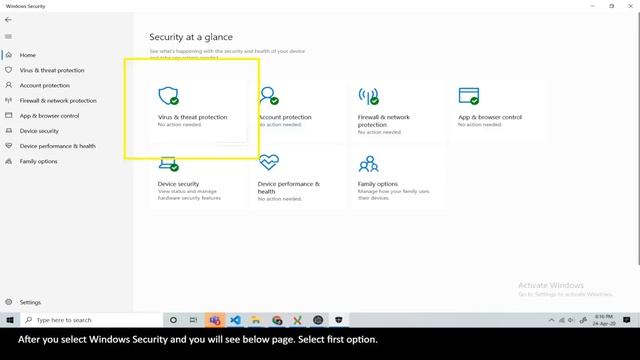The height and width of the screenshot is (360, 640).
Task: Click the network tray icon
Action: point(562,320)
